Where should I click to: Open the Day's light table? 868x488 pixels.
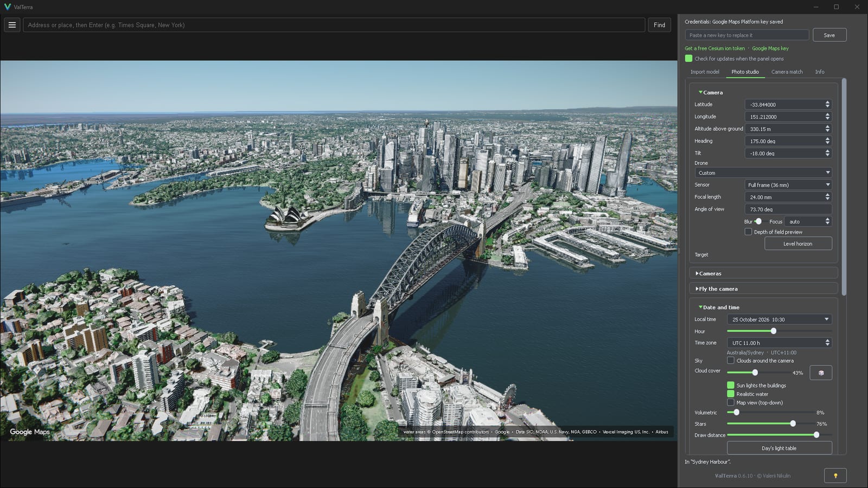(x=779, y=448)
